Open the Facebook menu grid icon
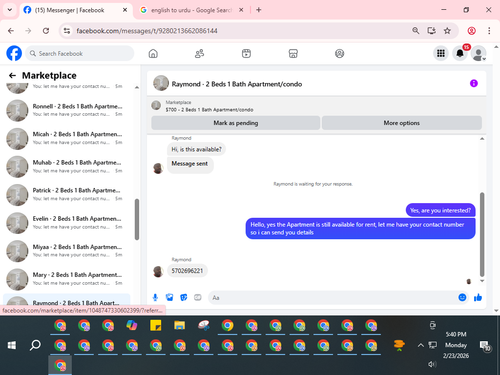Viewport: 500px width, 375px height. (x=441, y=53)
